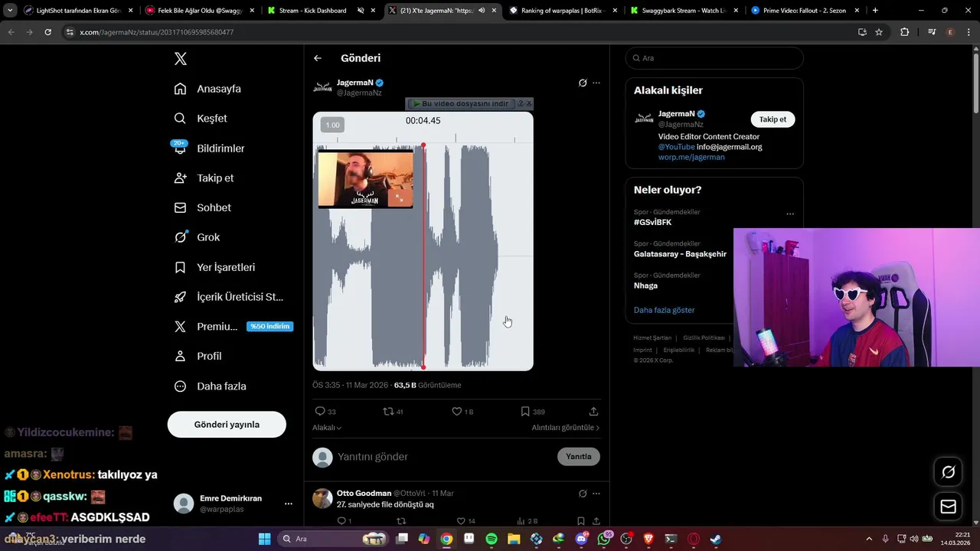Open JagermaN's profile name in the post header
The height and width of the screenshot is (551, 980).
click(x=355, y=83)
